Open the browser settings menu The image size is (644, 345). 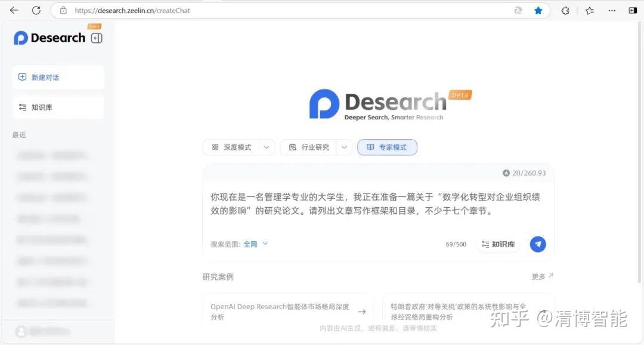tap(612, 10)
